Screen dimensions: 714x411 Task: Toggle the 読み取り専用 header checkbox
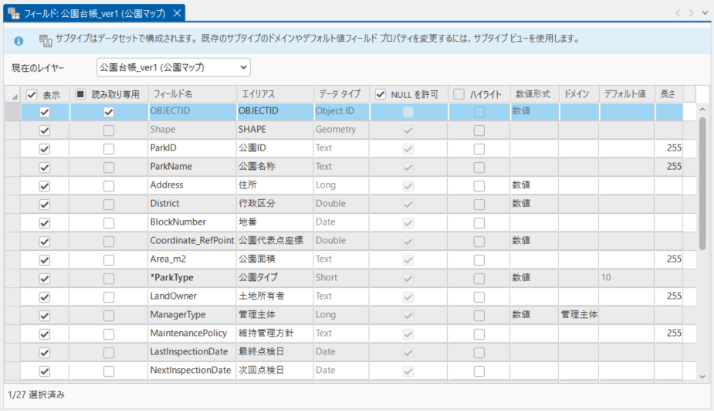click(x=82, y=94)
